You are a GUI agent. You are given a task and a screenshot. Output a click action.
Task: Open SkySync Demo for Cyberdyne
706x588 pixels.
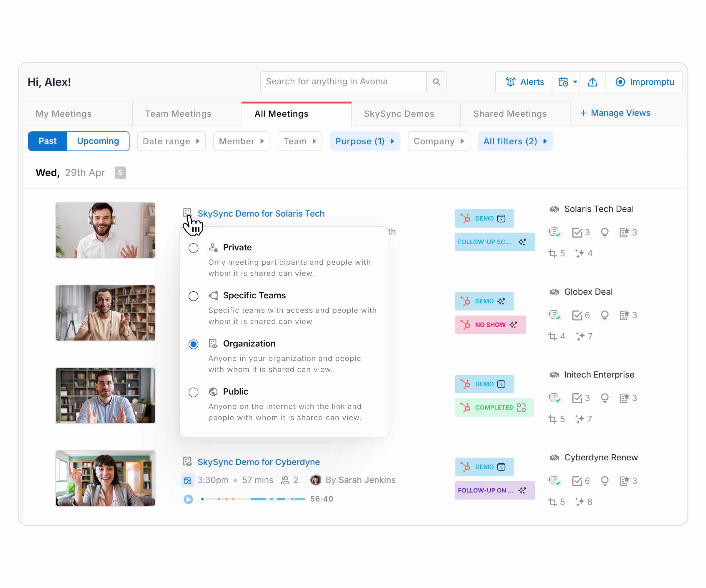(x=259, y=462)
